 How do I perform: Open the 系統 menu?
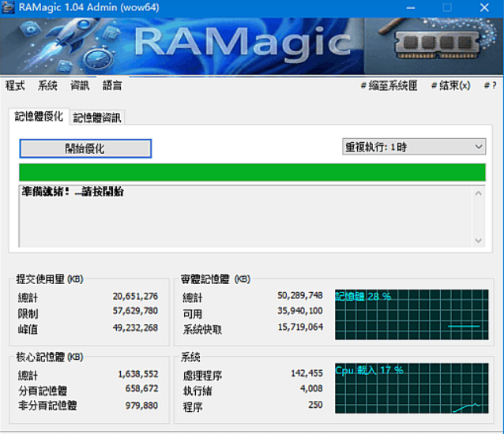click(47, 86)
